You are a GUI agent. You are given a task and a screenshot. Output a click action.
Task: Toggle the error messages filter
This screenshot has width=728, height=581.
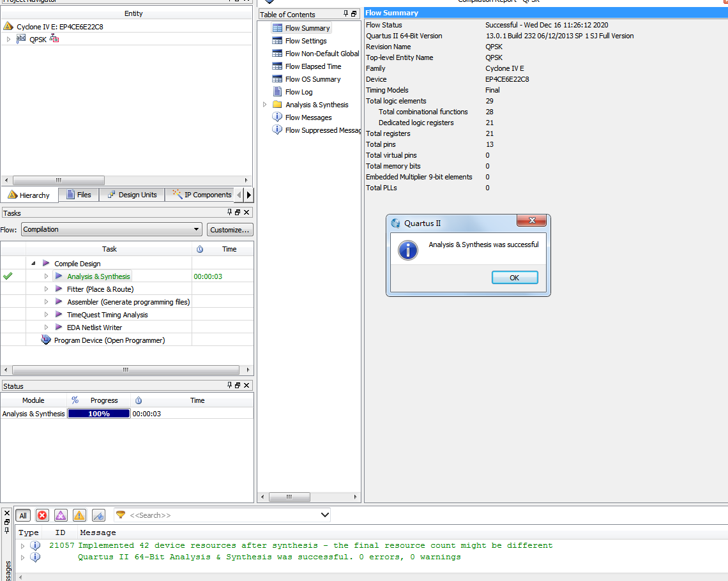tap(42, 515)
